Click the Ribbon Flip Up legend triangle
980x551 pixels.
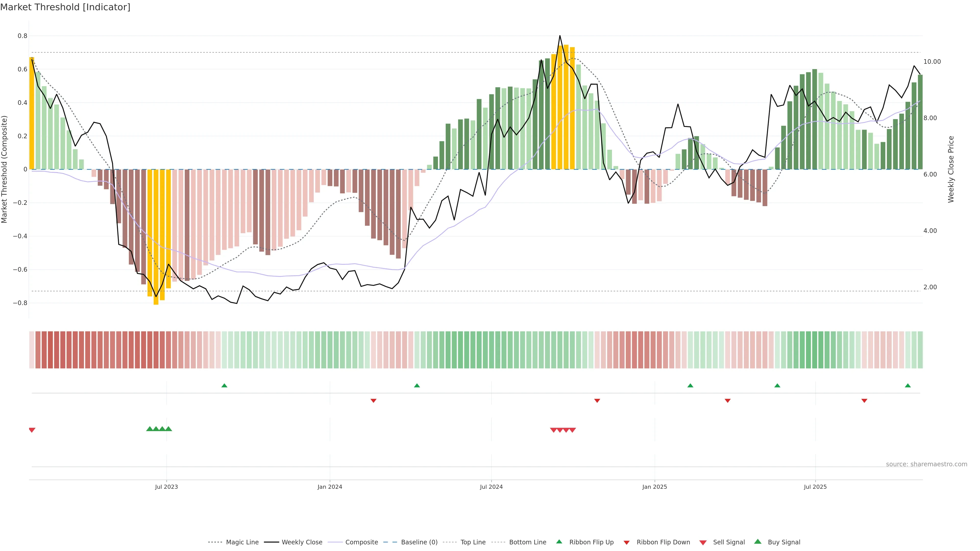pyautogui.click(x=559, y=542)
